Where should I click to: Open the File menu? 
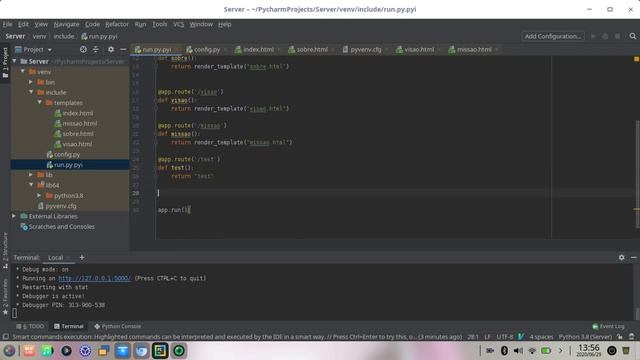click(7, 24)
